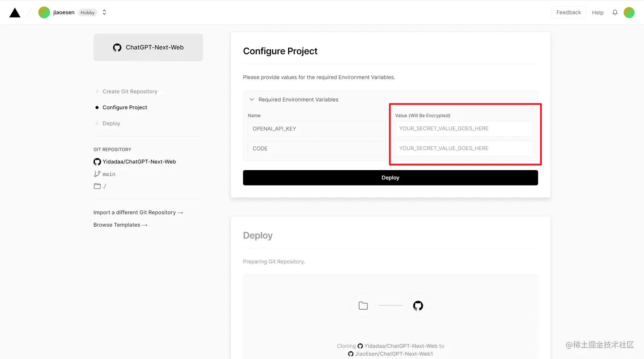The width and height of the screenshot is (644, 359).
Task: Focus the value field for CODE
Action: pos(464,148)
